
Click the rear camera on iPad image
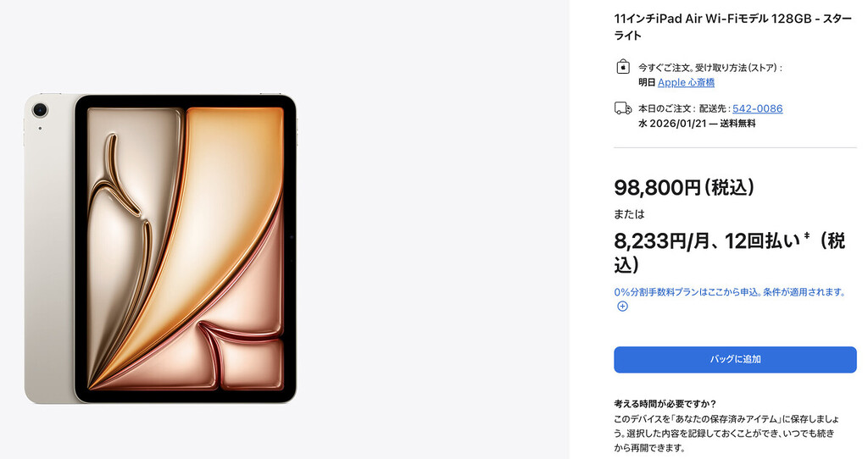(39, 109)
